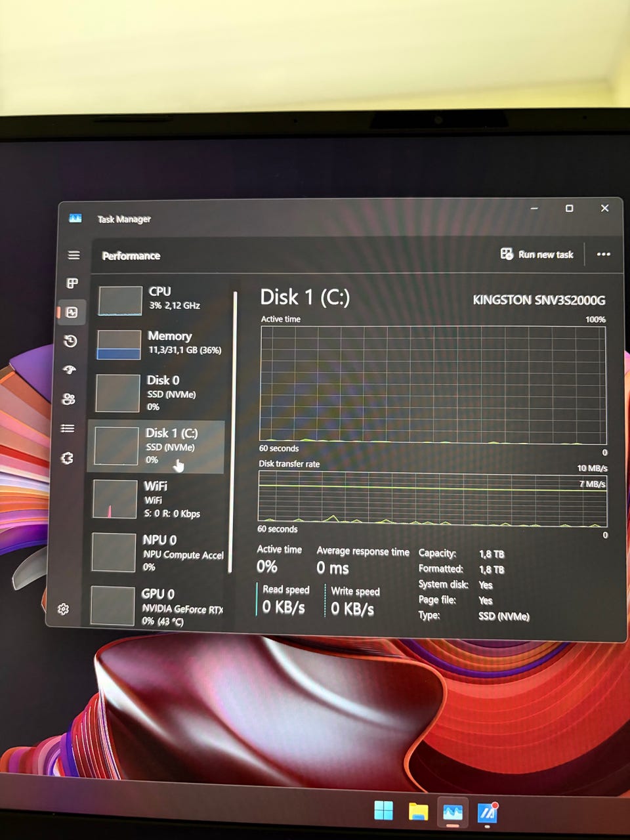Open the three-dot more options menu
Screen dimensions: 630x840
[603, 254]
